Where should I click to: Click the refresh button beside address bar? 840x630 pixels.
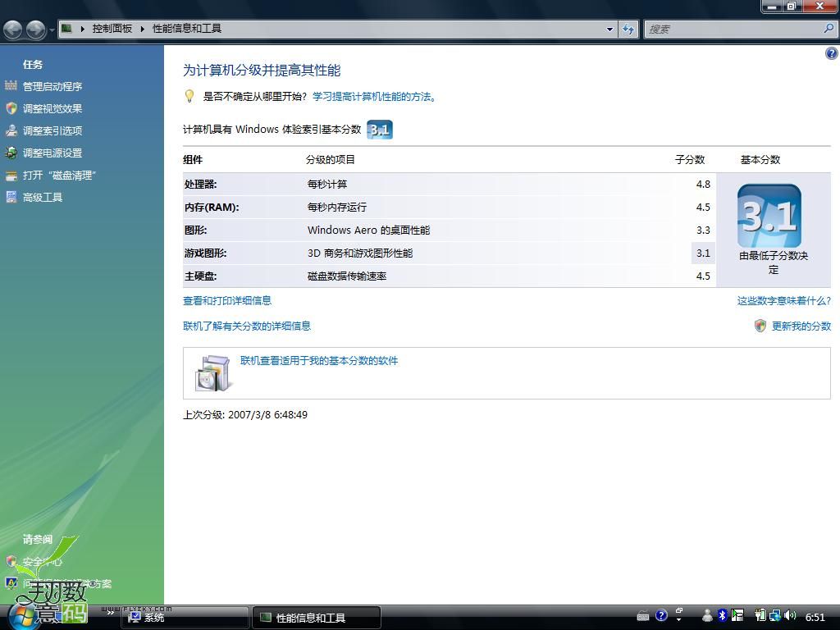click(628, 30)
